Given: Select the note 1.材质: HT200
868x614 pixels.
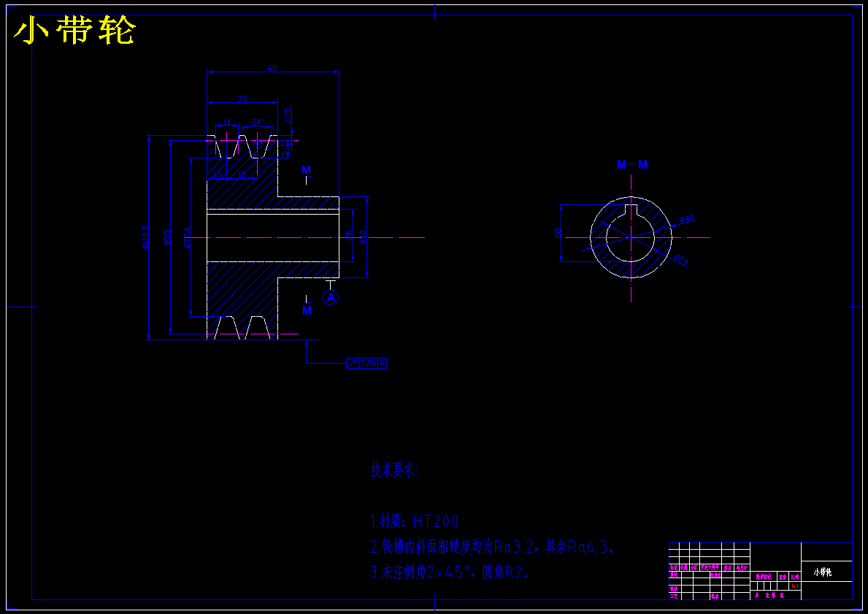Looking at the screenshot, I should pos(414,521).
